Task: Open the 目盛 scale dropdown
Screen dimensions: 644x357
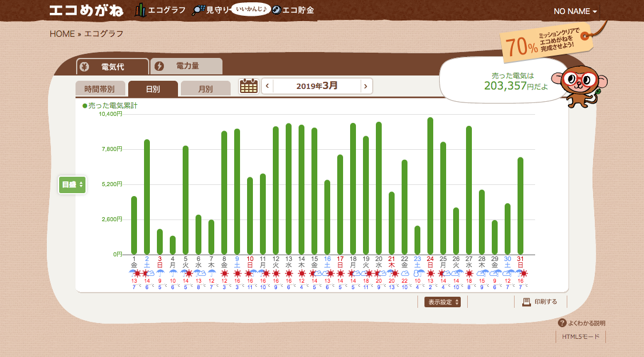Action: (73, 184)
